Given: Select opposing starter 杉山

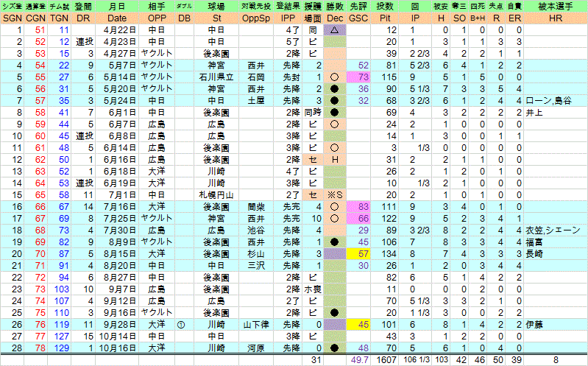Looking at the screenshot, I should coord(256,254).
